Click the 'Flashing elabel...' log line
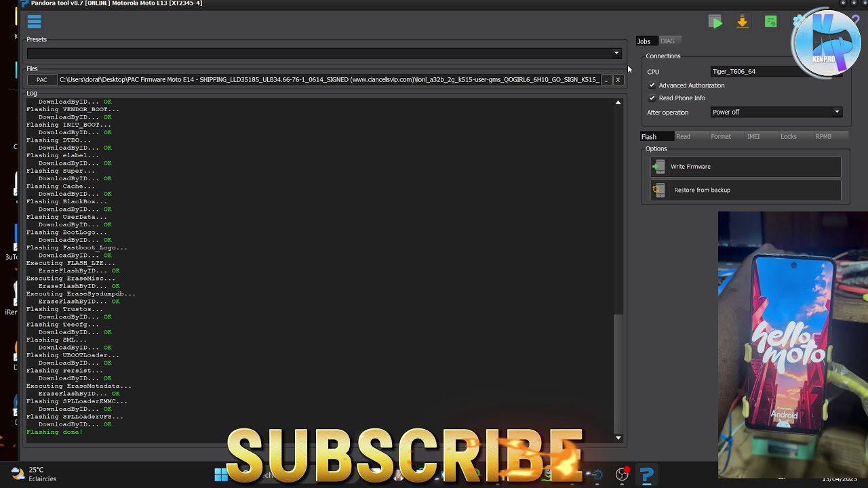 point(62,155)
